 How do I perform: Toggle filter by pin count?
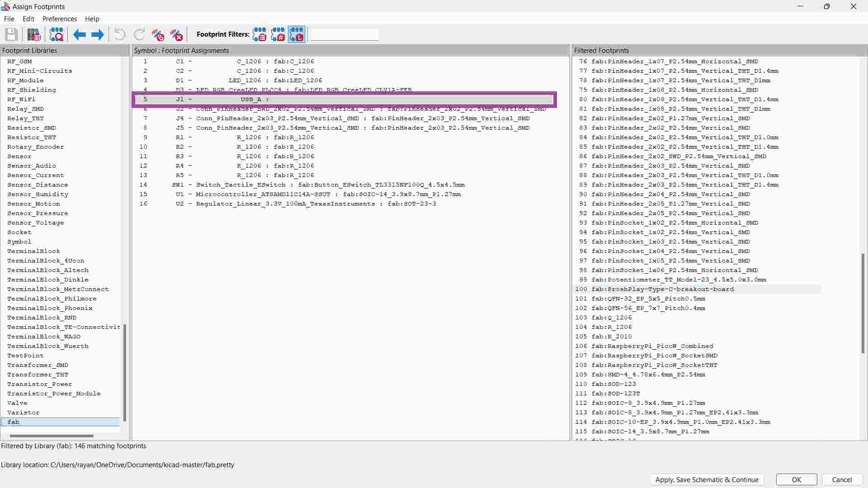coord(278,34)
